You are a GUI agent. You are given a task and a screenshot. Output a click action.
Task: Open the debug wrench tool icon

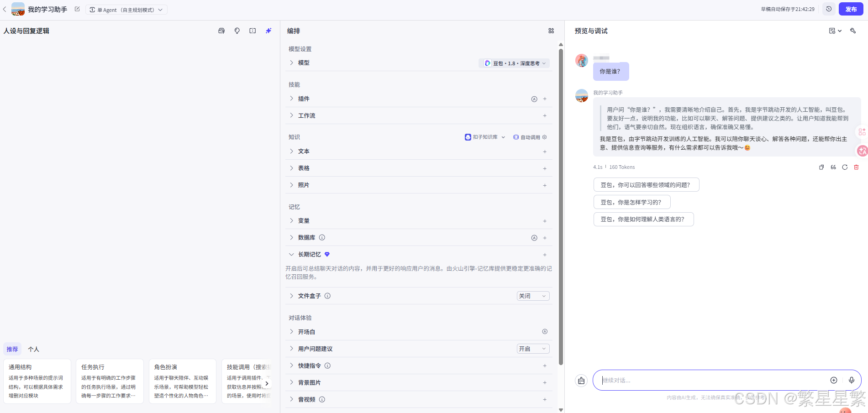(x=853, y=31)
